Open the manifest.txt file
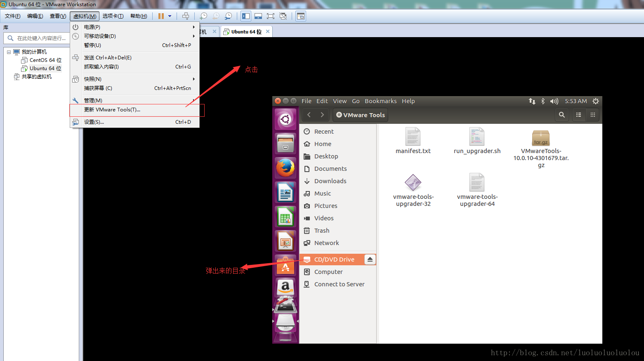Image resolution: width=644 pixels, height=361 pixels. tap(413, 140)
